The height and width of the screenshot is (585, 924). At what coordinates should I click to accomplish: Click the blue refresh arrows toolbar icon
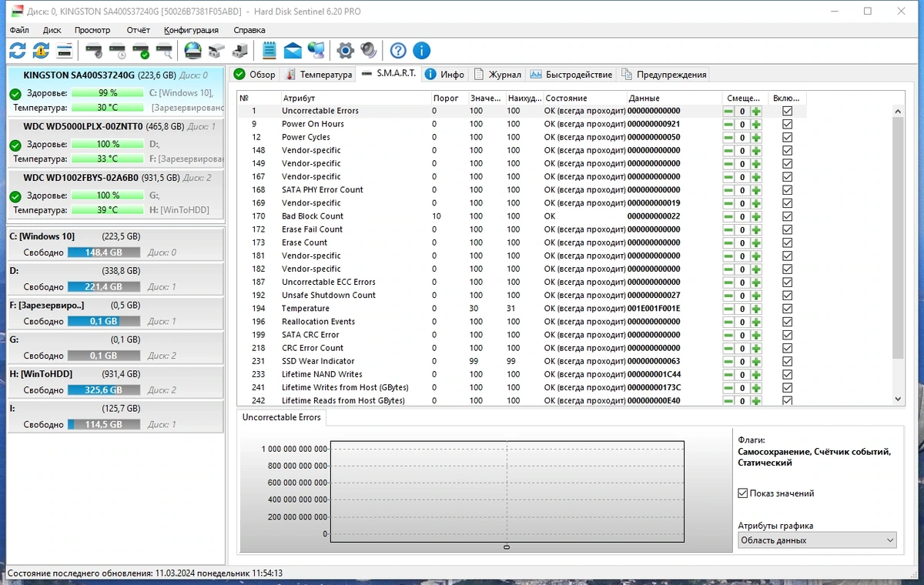[x=17, y=51]
